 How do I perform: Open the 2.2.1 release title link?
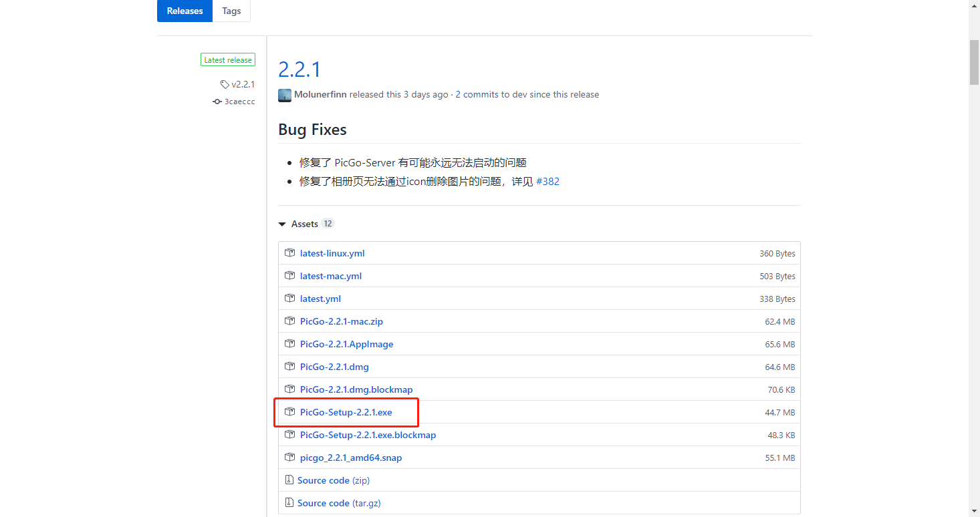click(x=299, y=69)
